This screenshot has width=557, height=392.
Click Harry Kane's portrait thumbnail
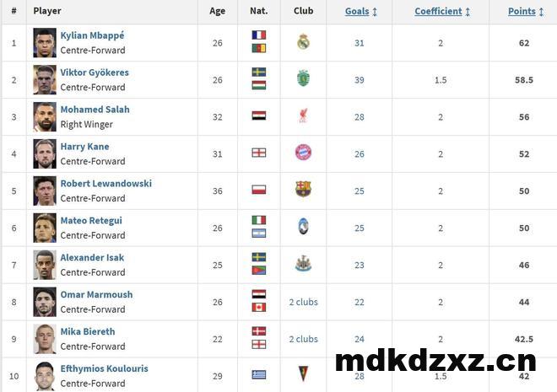click(x=45, y=153)
